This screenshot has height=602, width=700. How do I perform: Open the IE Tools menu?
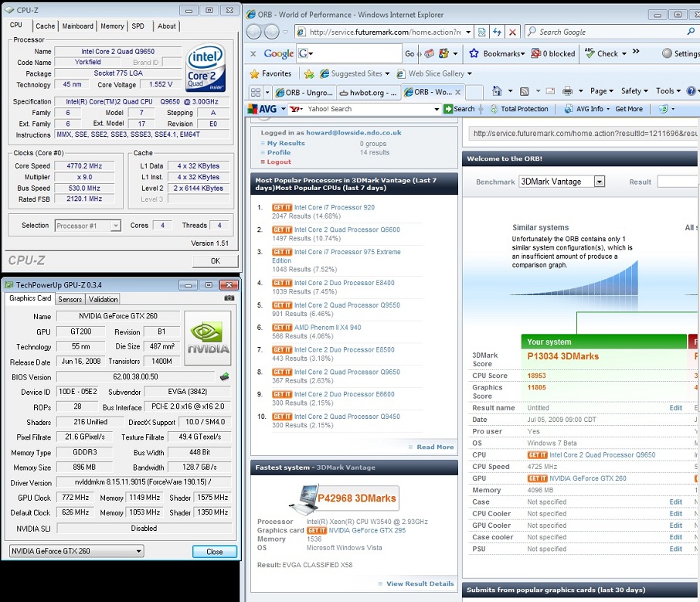pos(668,91)
